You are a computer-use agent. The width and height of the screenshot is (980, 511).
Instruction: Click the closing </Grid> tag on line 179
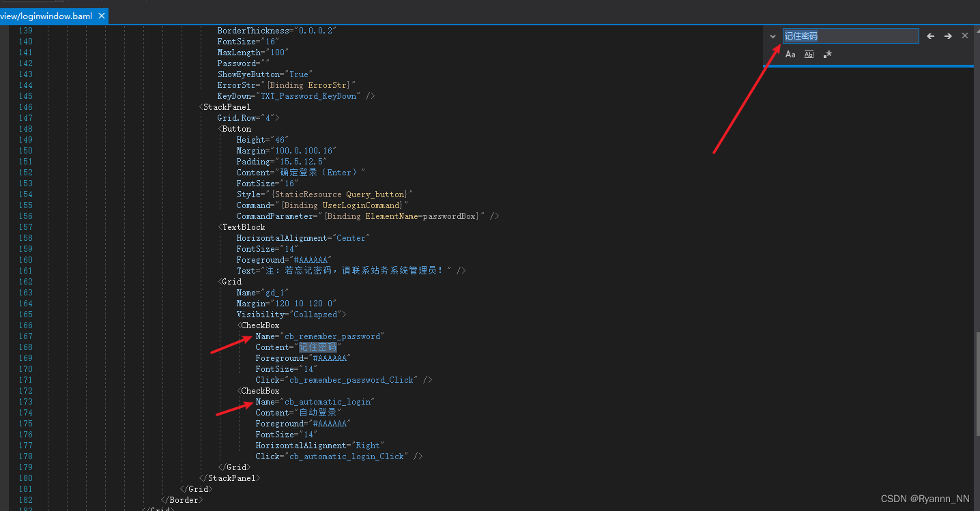tap(234, 467)
